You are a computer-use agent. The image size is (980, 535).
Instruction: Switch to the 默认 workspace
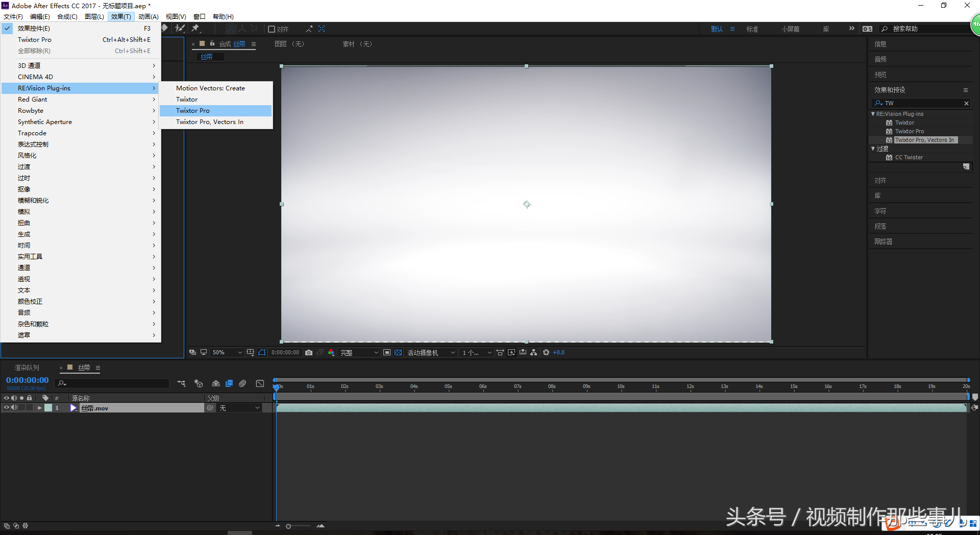coord(717,29)
